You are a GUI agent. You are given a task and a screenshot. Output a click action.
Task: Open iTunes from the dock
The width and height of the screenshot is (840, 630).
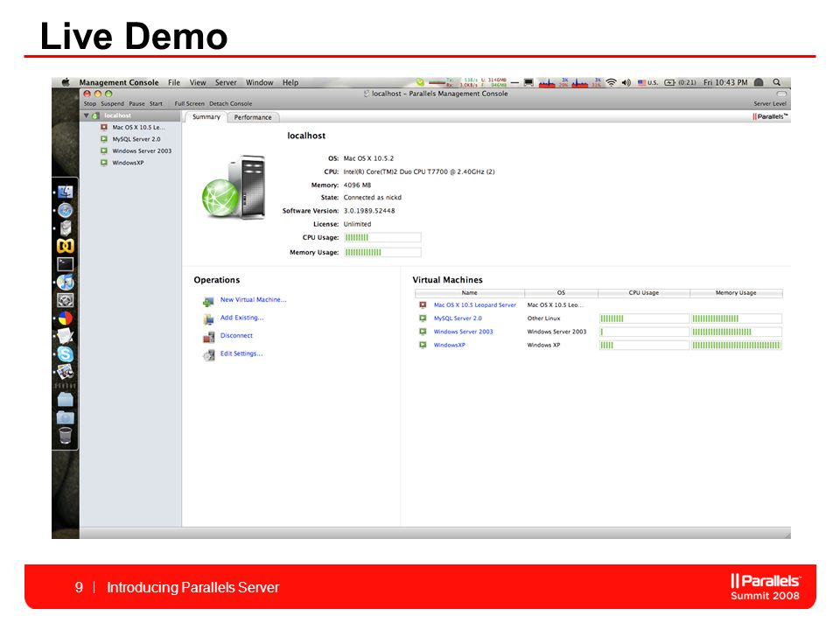coord(66,282)
